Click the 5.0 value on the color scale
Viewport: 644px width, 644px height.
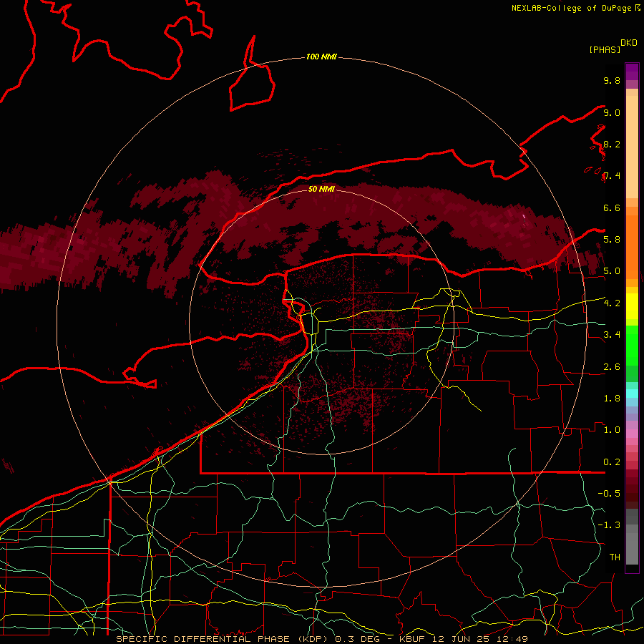[x=612, y=271]
